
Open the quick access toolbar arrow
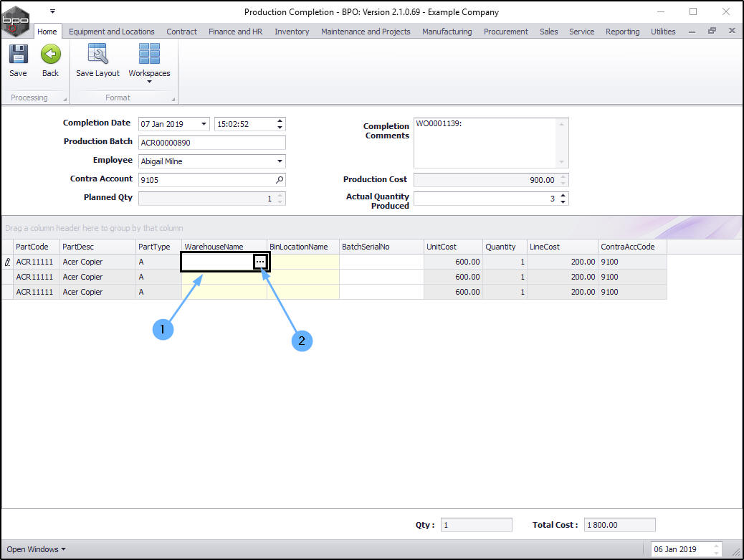pos(52,11)
